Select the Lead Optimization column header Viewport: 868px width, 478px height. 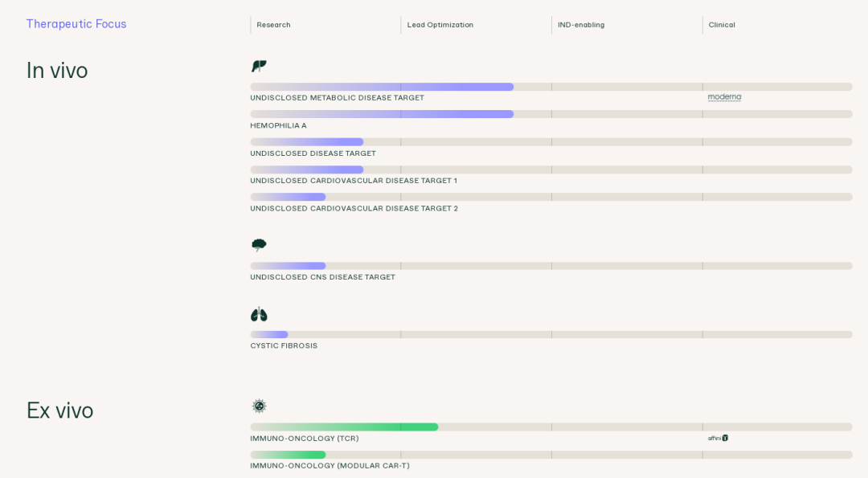440,25
